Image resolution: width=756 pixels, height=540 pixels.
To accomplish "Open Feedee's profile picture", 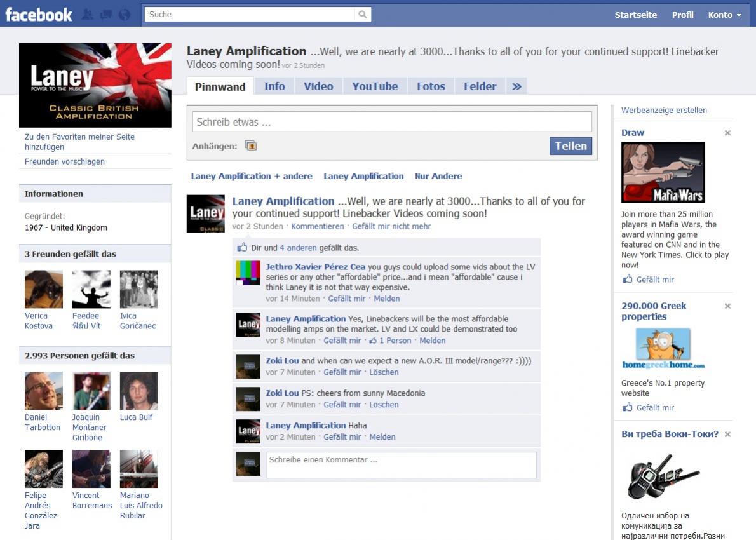I will (91, 289).
